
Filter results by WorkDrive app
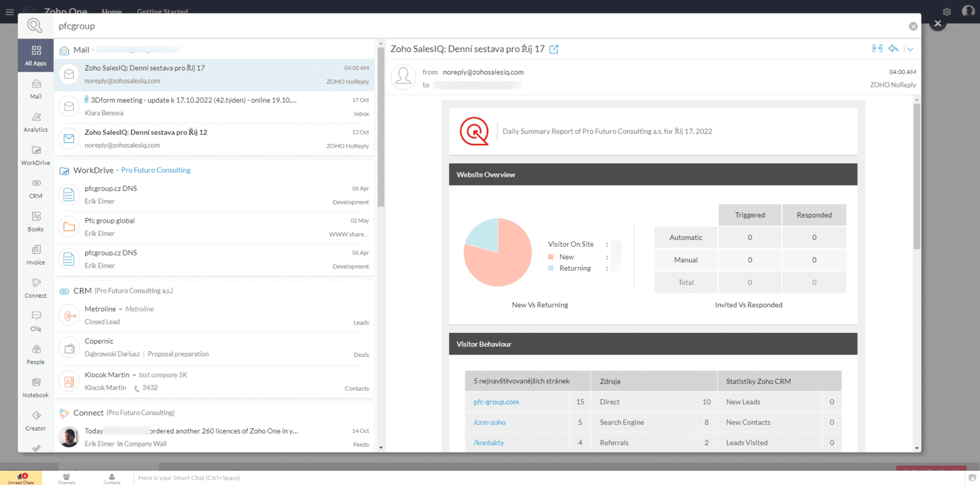point(36,156)
